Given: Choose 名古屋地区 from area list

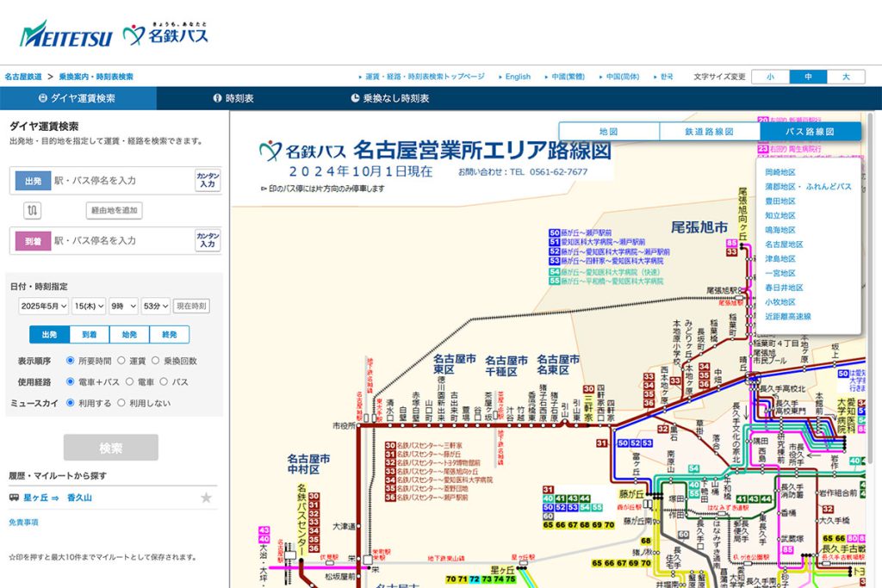Looking at the screenshot, I should pyautogui.click(x=784, y=244).
